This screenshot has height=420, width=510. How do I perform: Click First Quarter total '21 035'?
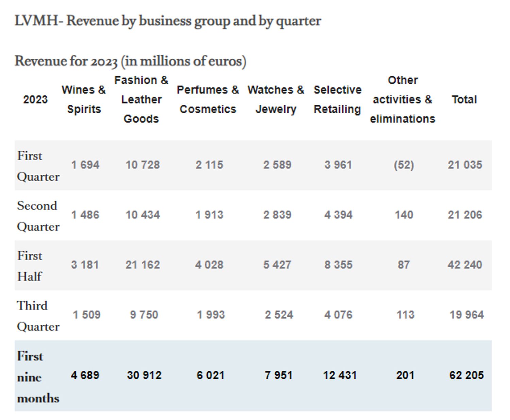tap(465, 165)
